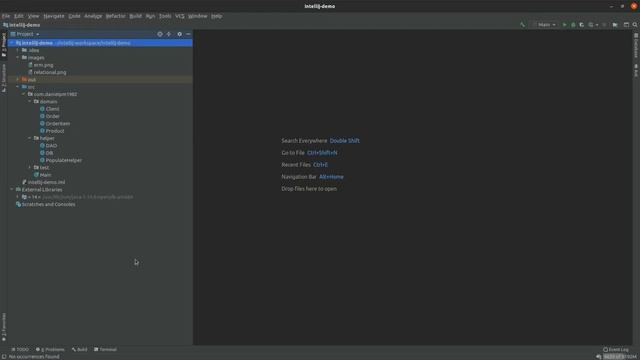Toggle the Favorites side tab on left strip
The width and height of the screenshot is (640, 360).
pos(4,327)
